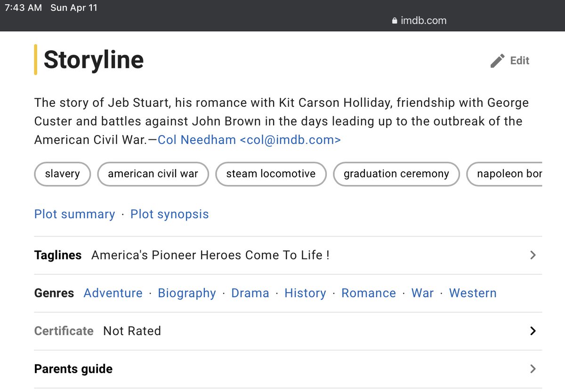Open the History genre link
Screen dimensions: 565x392
click(x=305, y=293)
